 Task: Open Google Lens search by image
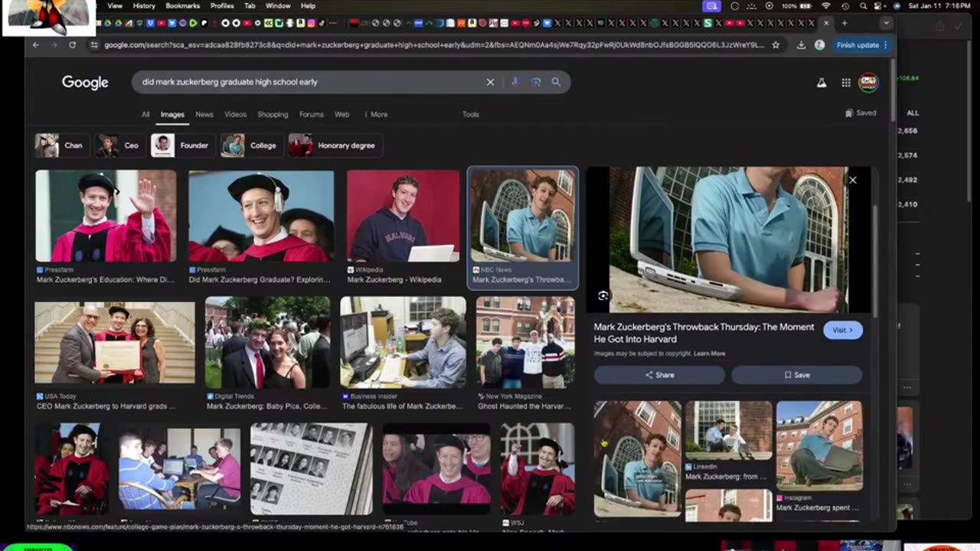(536, 82)
